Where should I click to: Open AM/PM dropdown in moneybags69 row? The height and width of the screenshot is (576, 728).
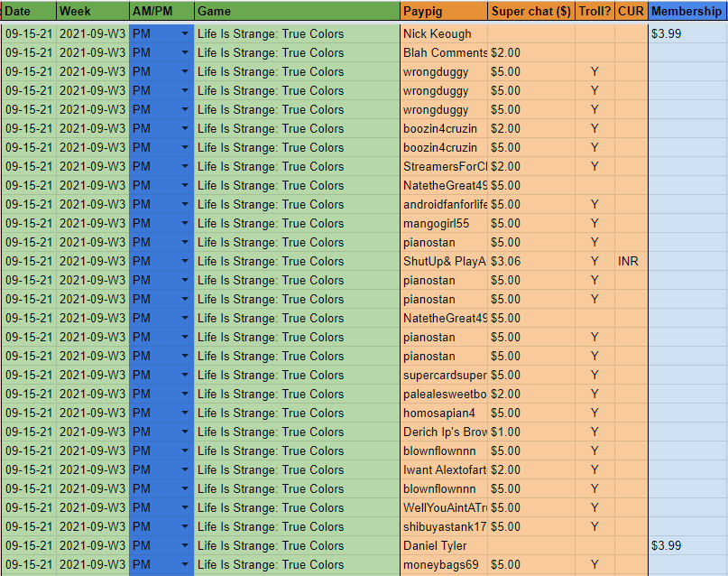(x=185, y=565)
